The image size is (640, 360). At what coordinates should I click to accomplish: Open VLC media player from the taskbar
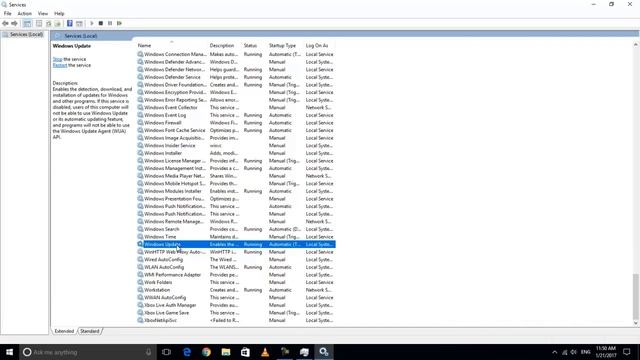265,352
